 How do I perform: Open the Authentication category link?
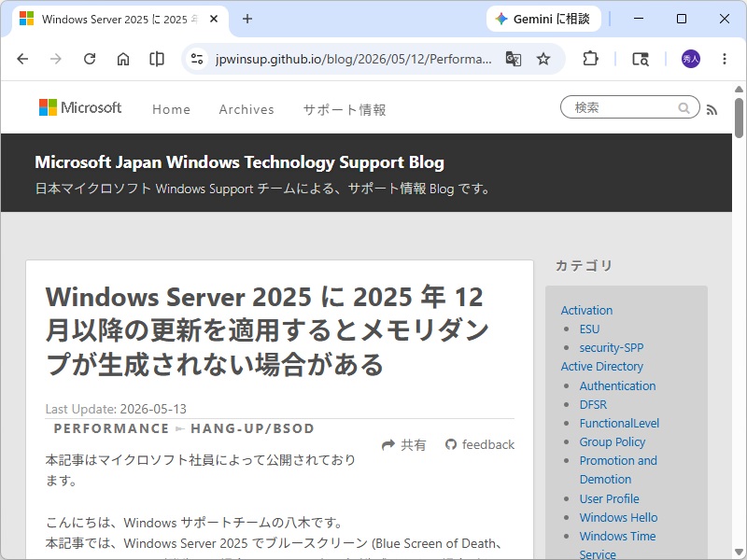coord(617,385)
